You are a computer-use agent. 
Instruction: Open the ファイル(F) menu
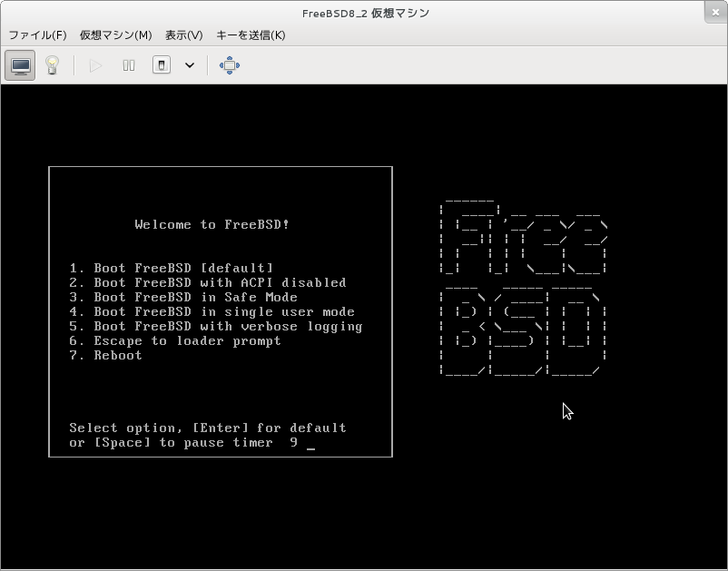pos(37,35)
